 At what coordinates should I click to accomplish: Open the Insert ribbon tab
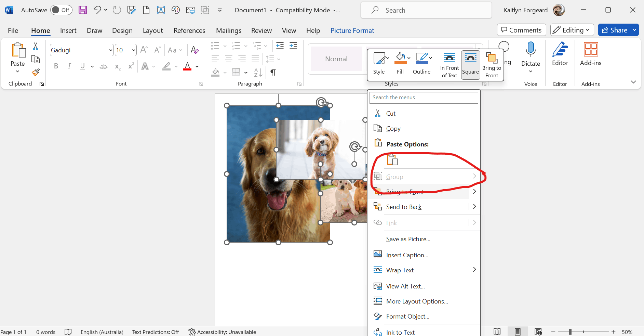pyautogui.click(x=68, y=30)
